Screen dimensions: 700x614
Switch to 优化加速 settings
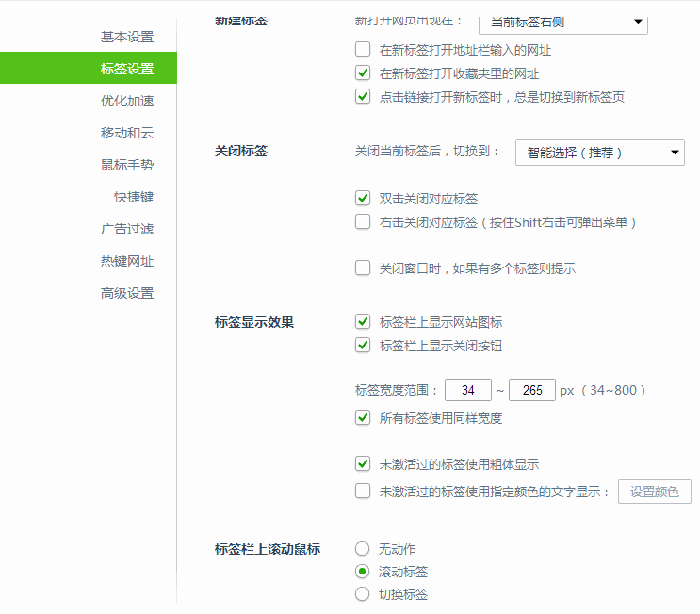pos(127,101)
